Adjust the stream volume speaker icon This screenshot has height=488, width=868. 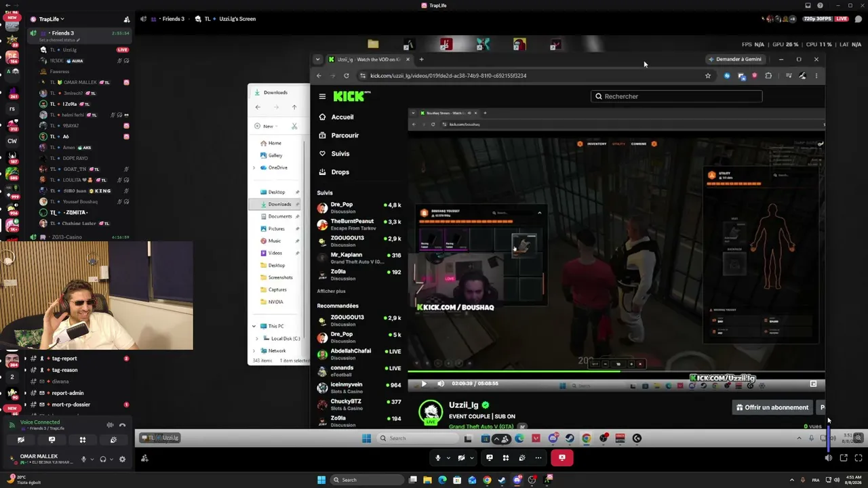tap(828, 458)
